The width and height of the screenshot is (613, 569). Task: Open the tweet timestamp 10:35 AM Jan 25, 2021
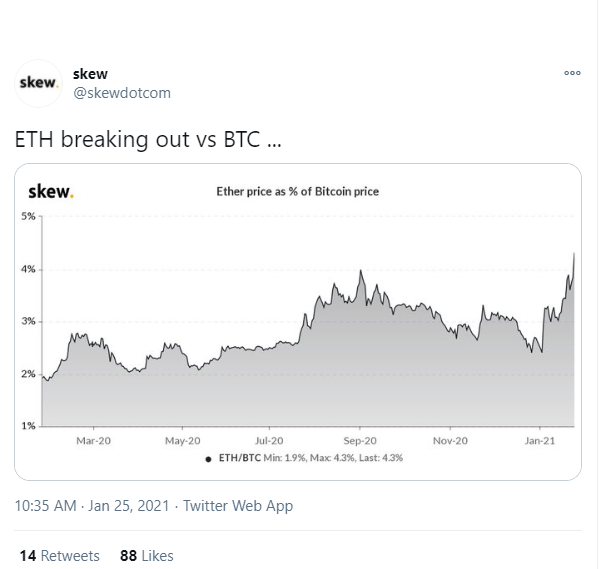point(92,506)
